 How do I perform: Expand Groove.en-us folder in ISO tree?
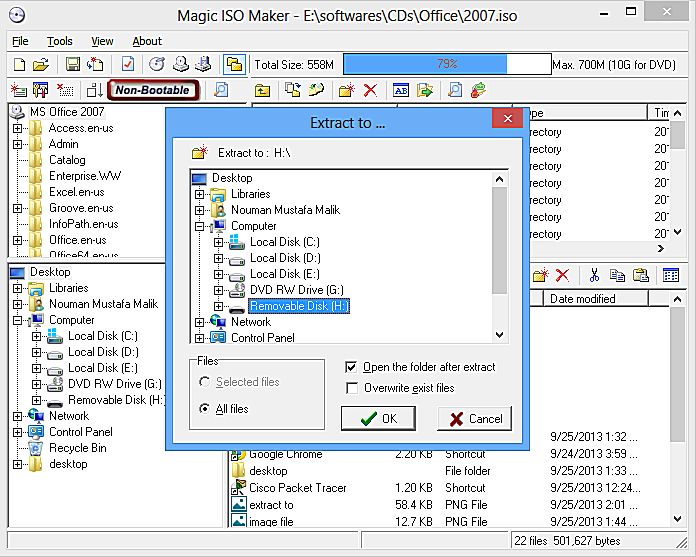(17, 208)
